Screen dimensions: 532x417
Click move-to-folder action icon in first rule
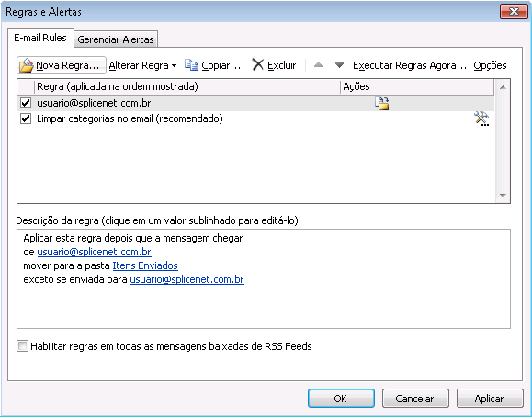click(381, 103)
